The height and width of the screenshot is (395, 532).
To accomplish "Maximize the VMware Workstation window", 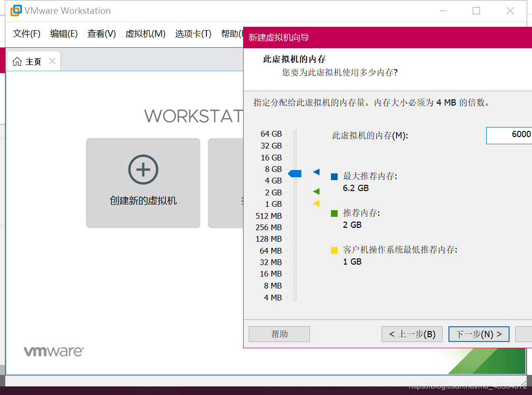I will 476,11.
